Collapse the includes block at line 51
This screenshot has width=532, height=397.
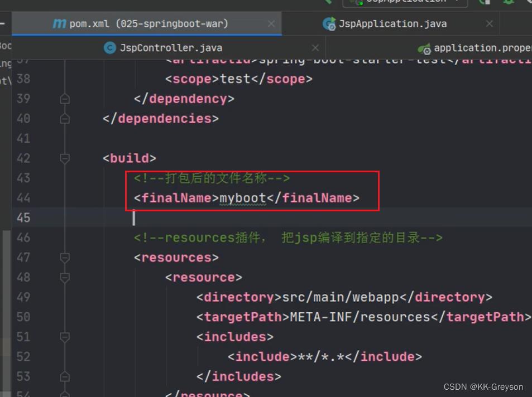pos(65,337)
